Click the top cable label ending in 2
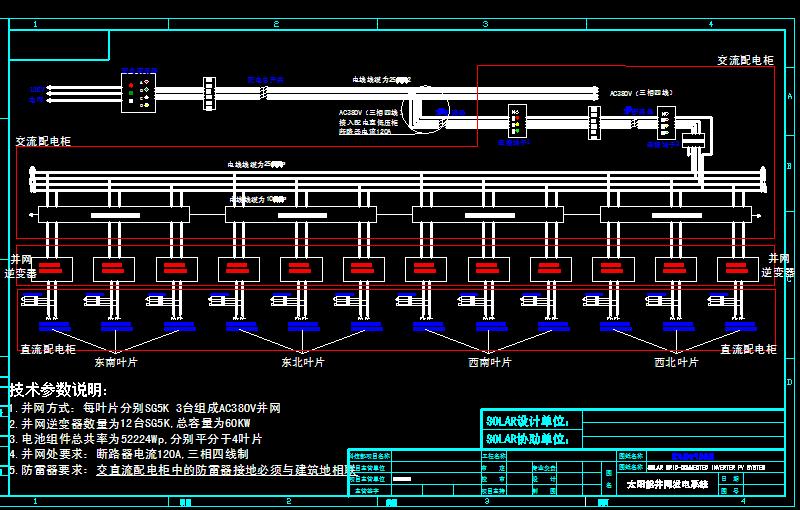Screen dimensions: 800x510 pos(382,80)
